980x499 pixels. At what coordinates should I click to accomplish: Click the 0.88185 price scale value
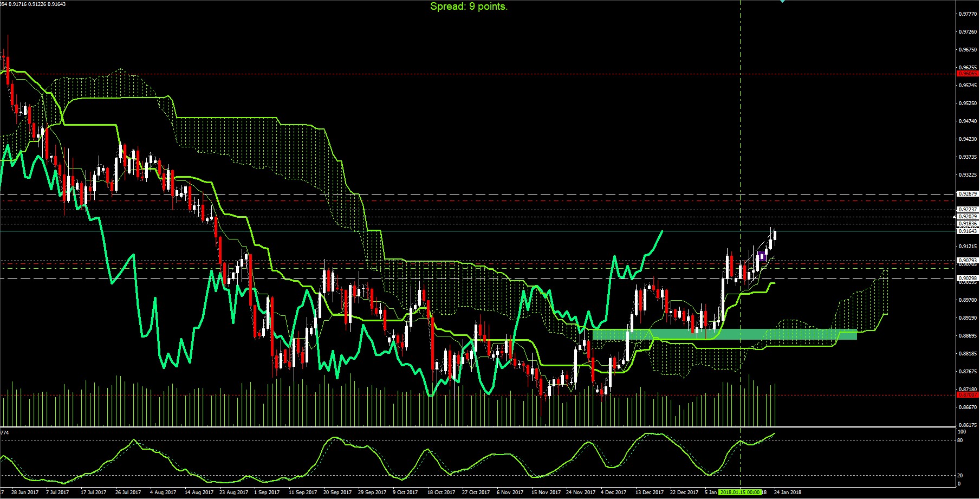(x=968, y=354)
